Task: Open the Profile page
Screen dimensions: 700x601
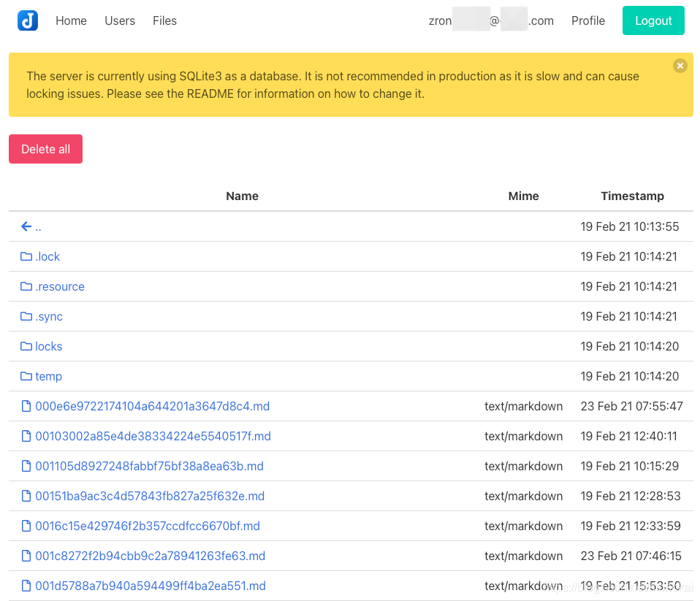Action: (588, 20)
